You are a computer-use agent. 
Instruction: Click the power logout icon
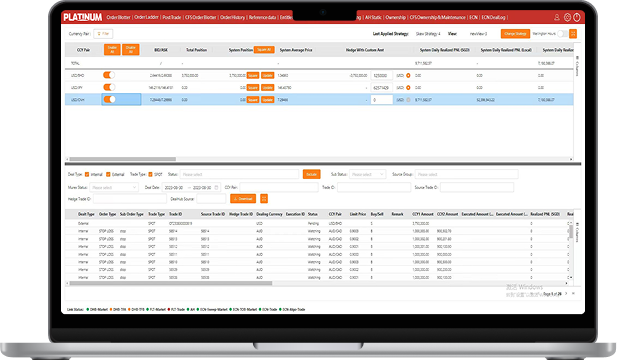pyautogui.click(x=576, y=17)
